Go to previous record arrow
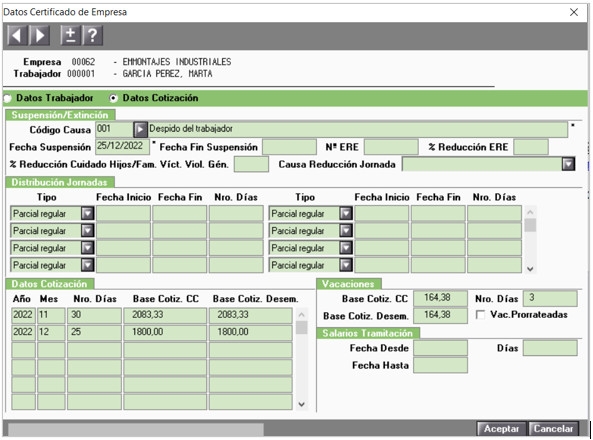 (x=17, y=36)
